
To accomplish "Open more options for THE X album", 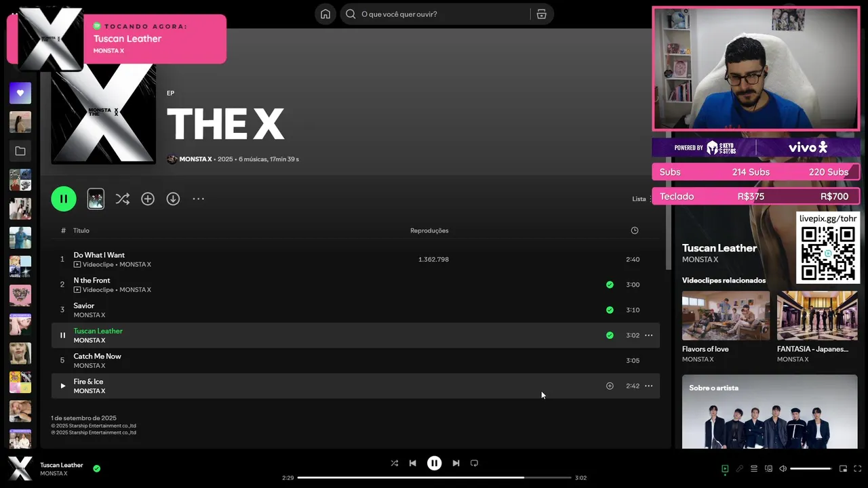I will [198, 199].
